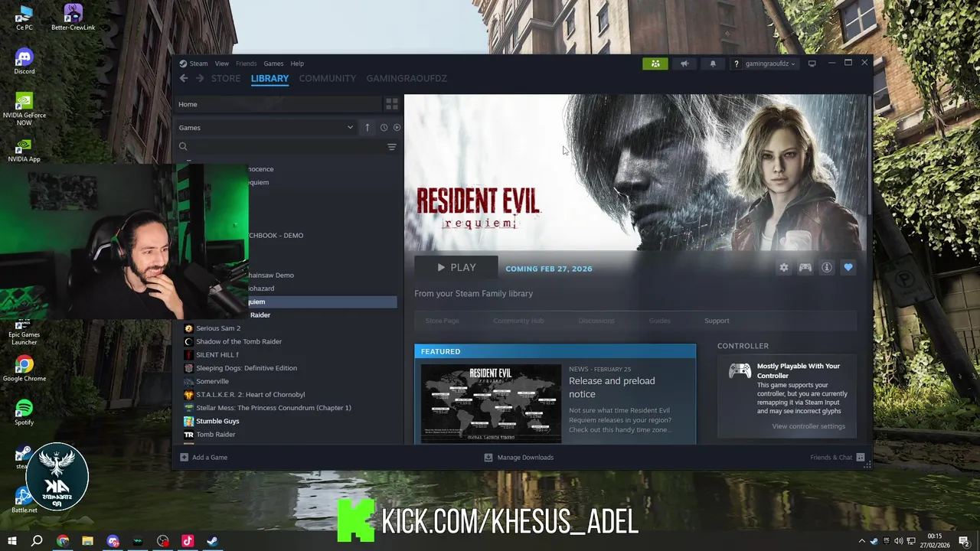This screenshot has height=551, width=980.
Task: Click the green Steam Family button
Action: 655,64
